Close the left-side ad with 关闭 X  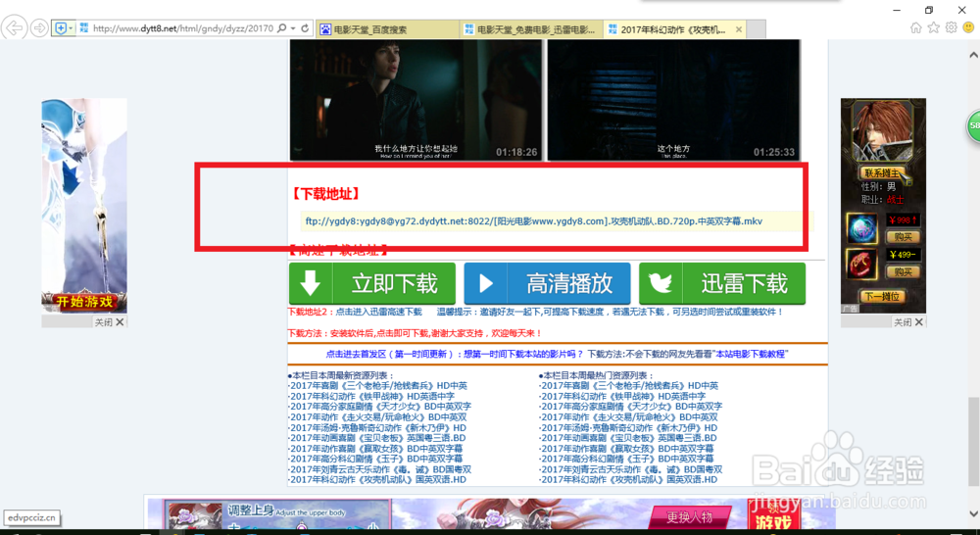(110, 321)
